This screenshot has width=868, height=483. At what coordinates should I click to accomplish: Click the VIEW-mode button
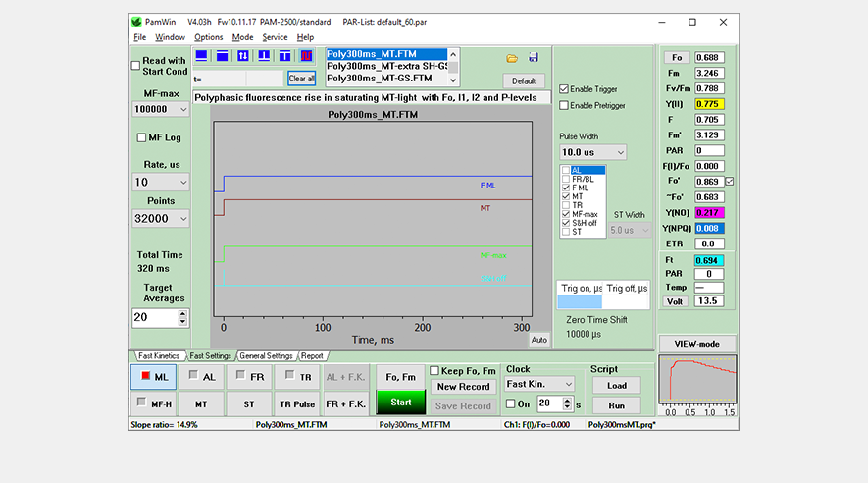(x=697, y=344)
